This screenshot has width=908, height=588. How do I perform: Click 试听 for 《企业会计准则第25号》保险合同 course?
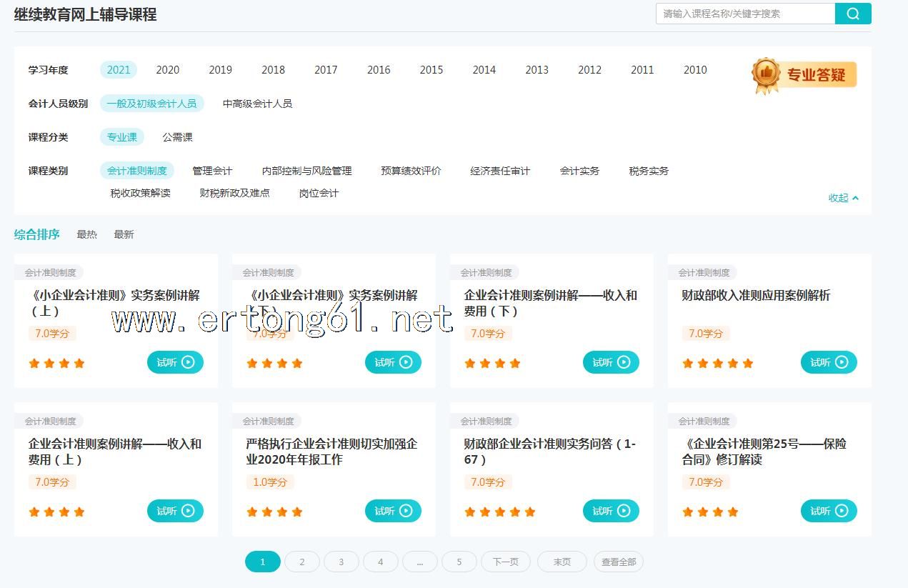(x=828, y=511)
